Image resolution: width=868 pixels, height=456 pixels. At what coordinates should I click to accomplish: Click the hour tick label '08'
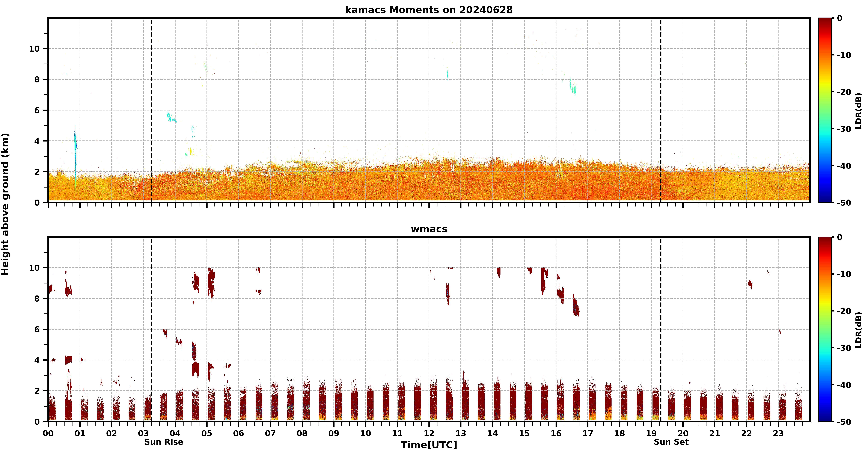tap(302, 433)
